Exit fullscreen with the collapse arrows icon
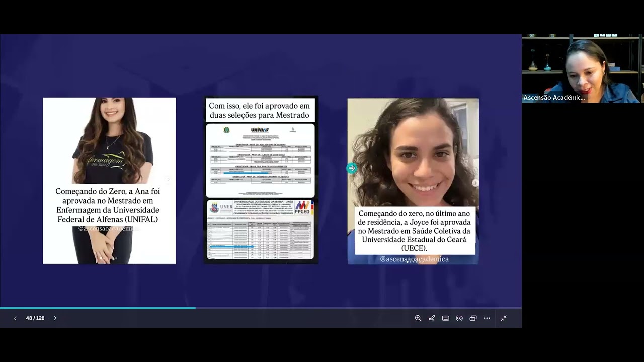The width and height of the screenshot is (644, 362). [x=504, y=318]
